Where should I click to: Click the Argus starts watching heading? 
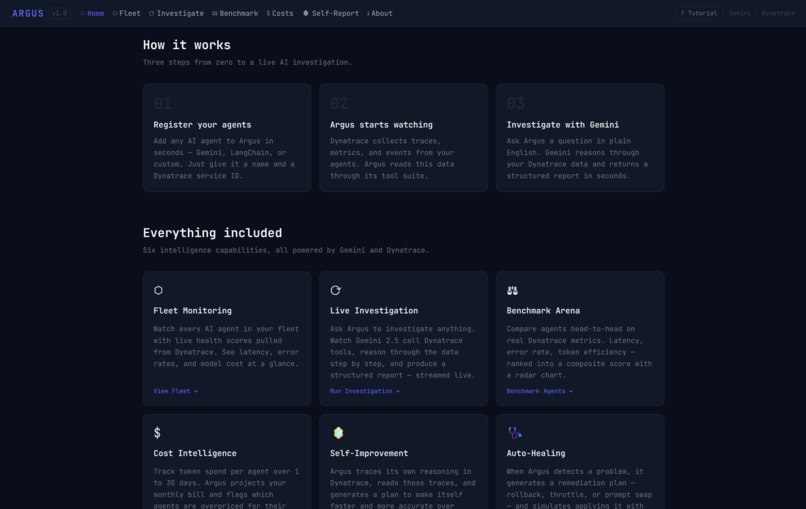[381, 125]
